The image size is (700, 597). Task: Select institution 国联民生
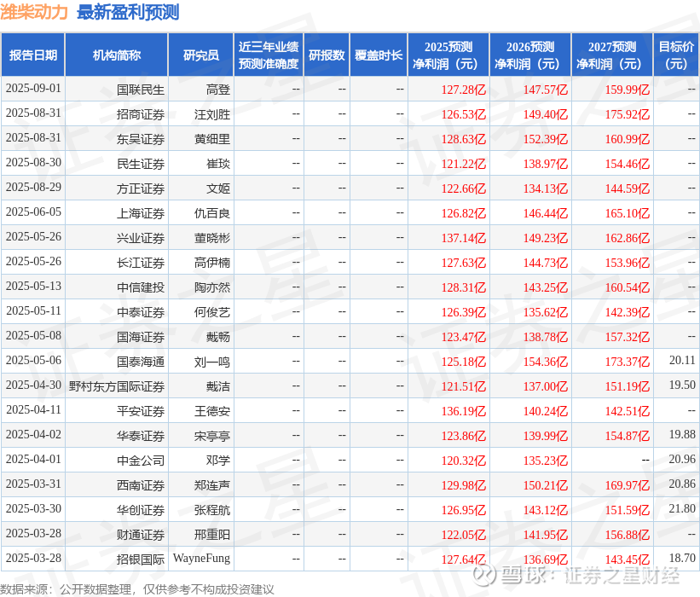click(x=141, y=90)
